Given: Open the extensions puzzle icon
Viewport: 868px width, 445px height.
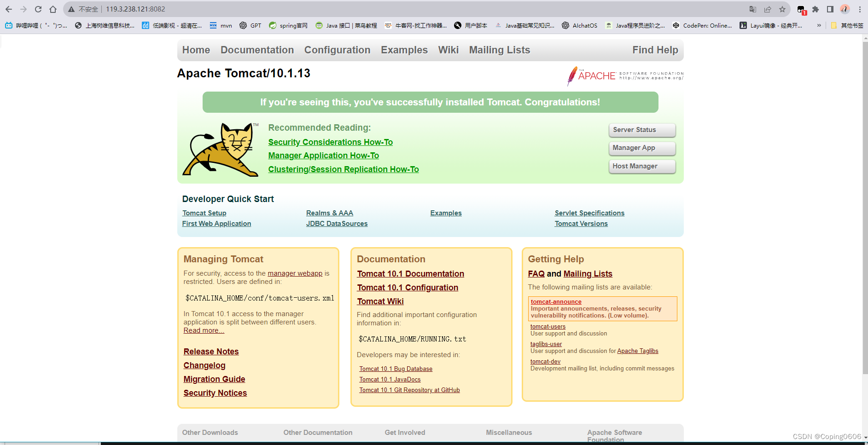Looking at the screenshot, I should (816, 9).
